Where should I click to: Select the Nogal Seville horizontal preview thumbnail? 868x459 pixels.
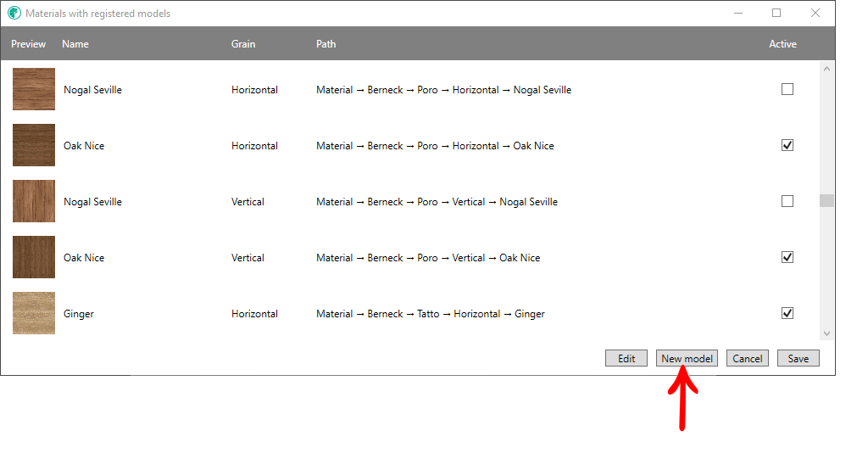pyautogui.click(x=34, y=89)
